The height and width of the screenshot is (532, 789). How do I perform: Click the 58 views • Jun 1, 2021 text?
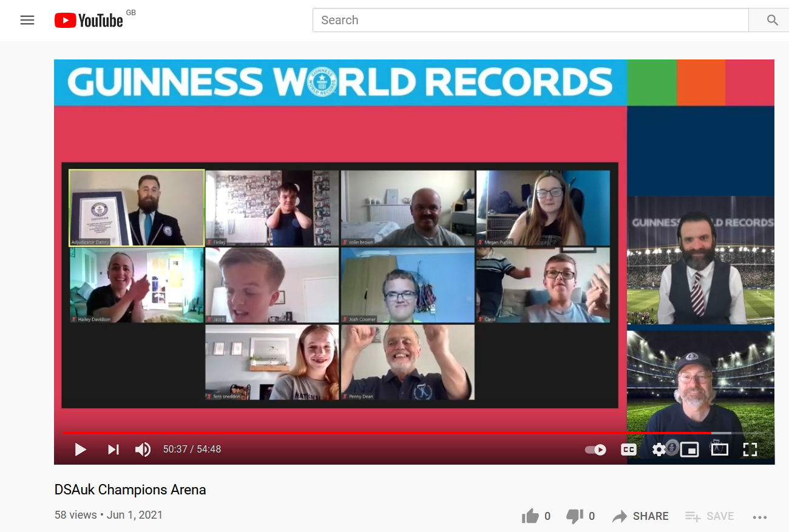coord(109,515)
